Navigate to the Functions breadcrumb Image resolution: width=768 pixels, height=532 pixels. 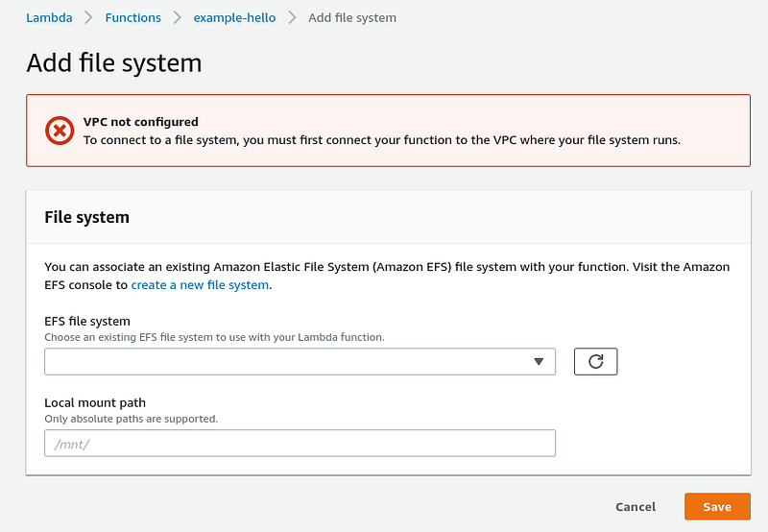(132, 17)
